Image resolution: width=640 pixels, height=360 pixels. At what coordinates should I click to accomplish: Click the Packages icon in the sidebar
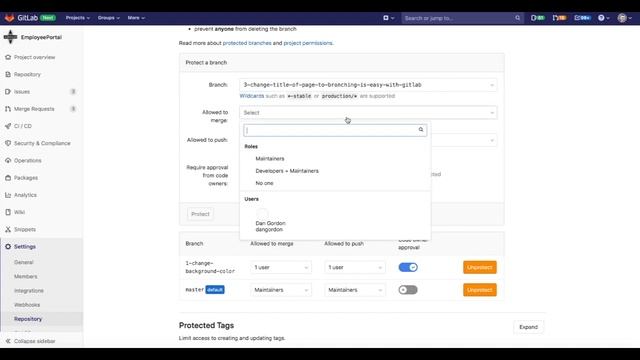pyautogui.click(x=8, y=178)
